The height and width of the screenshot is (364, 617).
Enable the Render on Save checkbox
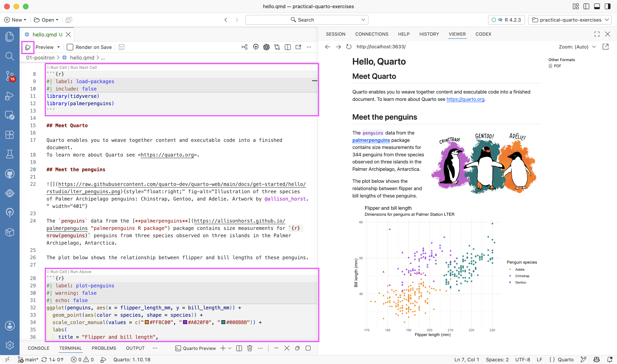[x=70, y=47]
